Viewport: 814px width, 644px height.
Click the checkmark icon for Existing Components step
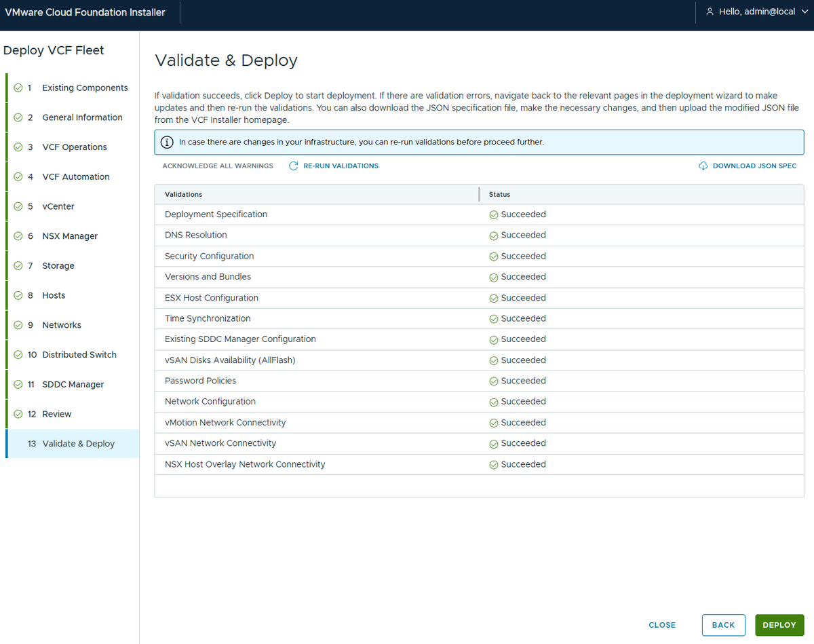click(18, 88)
